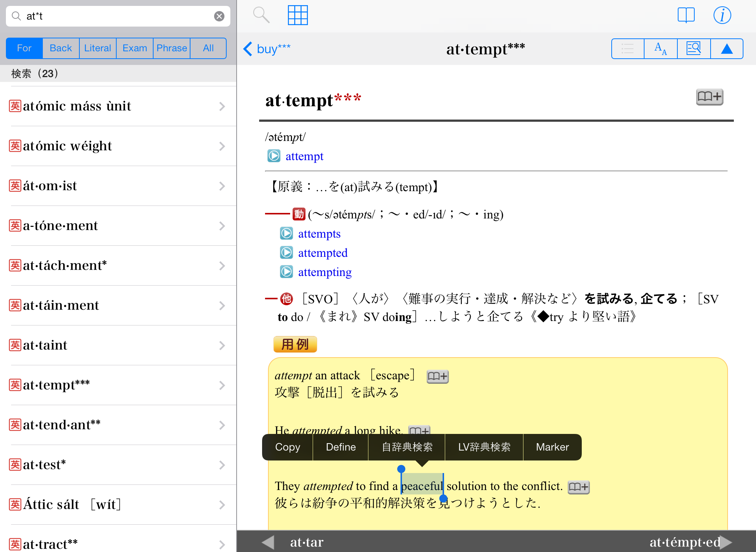Play pronunciation audio for attempted
Viewport: 756px width, 552px height.
(286, 253)
